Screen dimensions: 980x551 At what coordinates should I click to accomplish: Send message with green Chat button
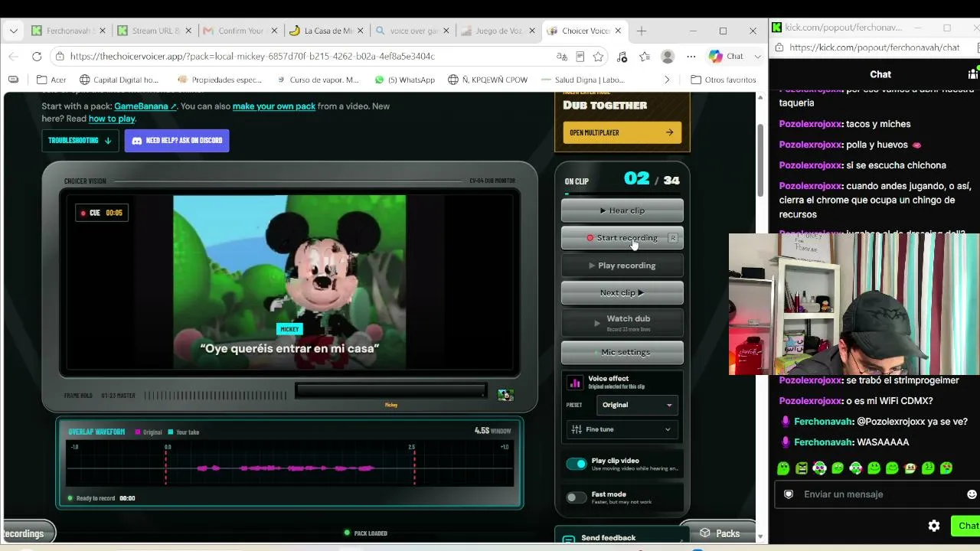click(x=966, y=526)
